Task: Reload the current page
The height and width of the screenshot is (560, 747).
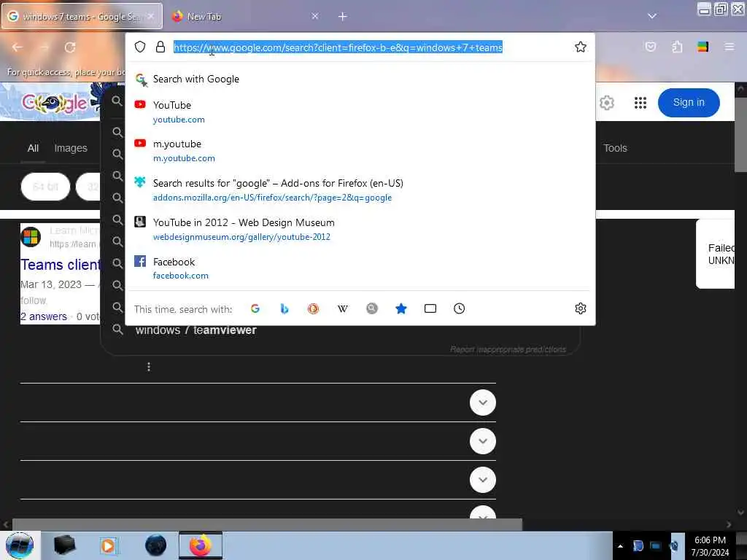Action: [70, 47]
